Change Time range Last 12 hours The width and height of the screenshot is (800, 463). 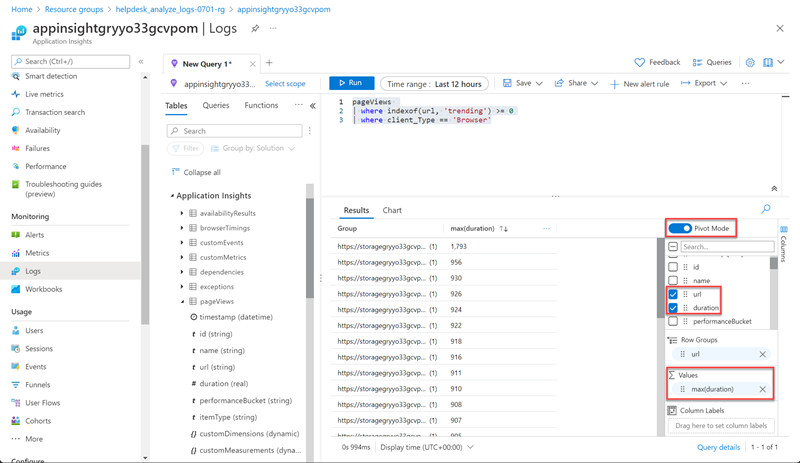pos(434,84)
